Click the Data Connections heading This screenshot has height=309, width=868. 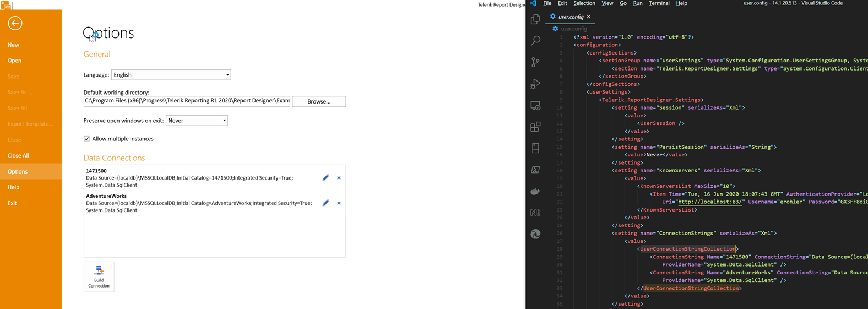pyautogui.click(x=114, y=158)
